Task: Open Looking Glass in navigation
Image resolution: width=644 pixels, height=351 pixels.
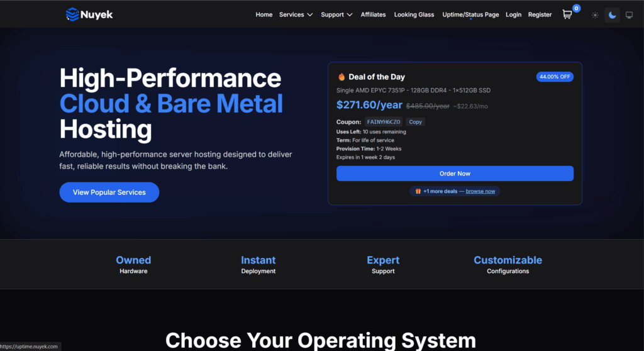Action: click(414, 14)
